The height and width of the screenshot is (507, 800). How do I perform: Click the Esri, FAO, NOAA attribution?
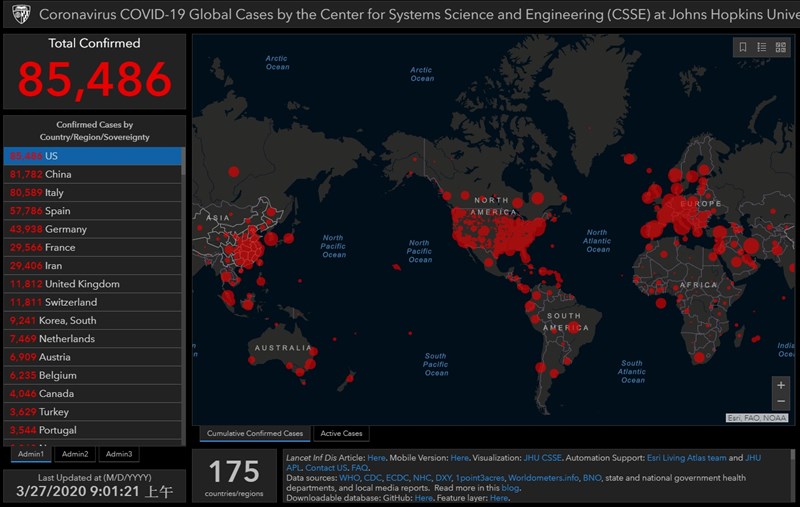click(x=757, y=418)
